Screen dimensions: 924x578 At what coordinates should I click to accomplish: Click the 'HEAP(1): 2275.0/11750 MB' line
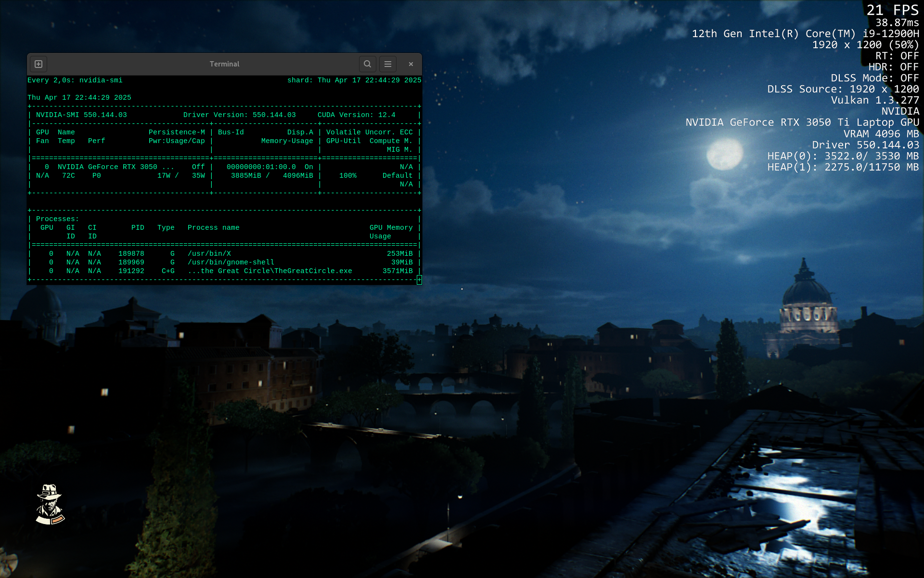[843, 167]
